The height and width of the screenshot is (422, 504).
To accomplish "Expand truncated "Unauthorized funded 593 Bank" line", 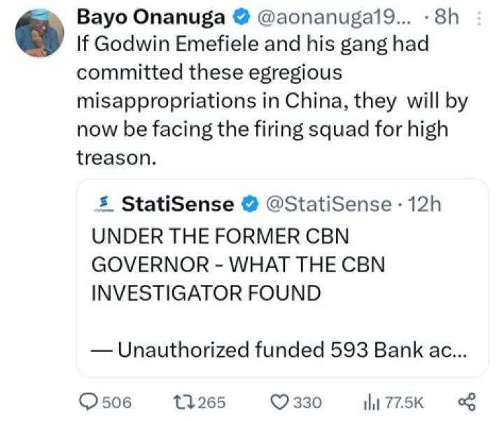I will point(280,349).
